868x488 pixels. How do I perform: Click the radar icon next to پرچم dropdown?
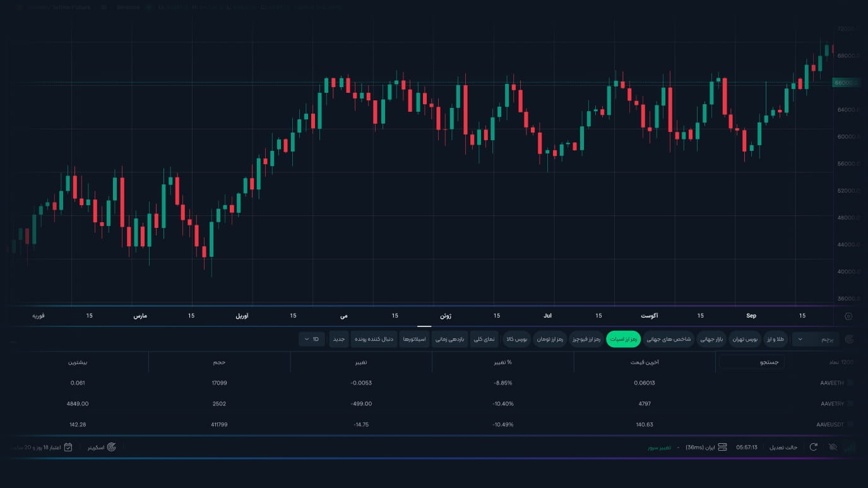[849, 339]
